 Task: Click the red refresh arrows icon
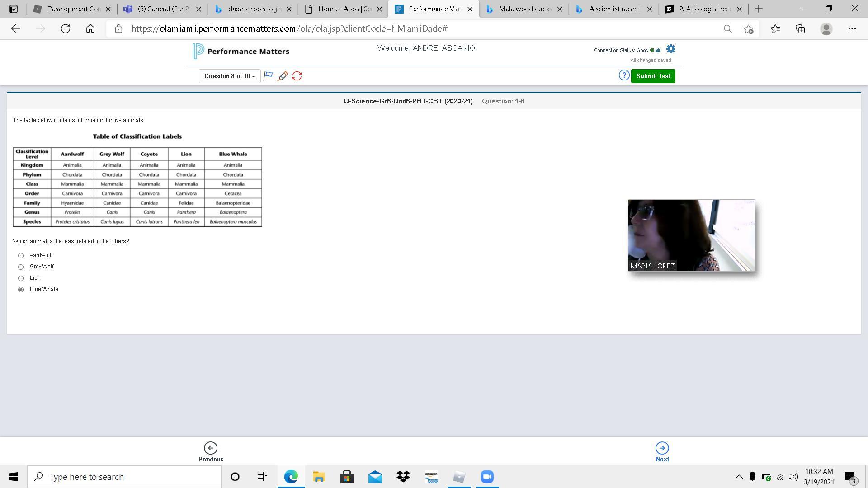point(297,76)
